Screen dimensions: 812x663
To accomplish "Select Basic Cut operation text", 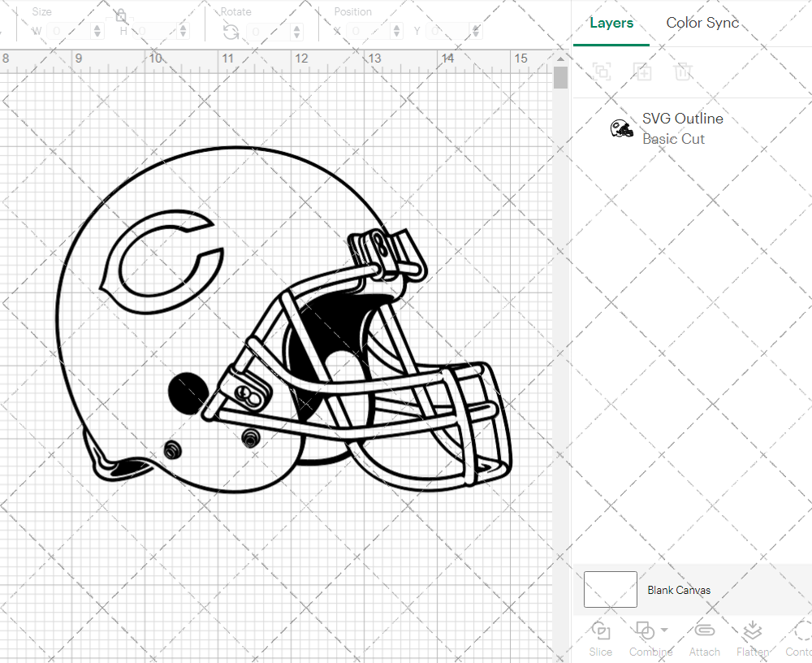I will pyautogui.click(x=673, y=139).
